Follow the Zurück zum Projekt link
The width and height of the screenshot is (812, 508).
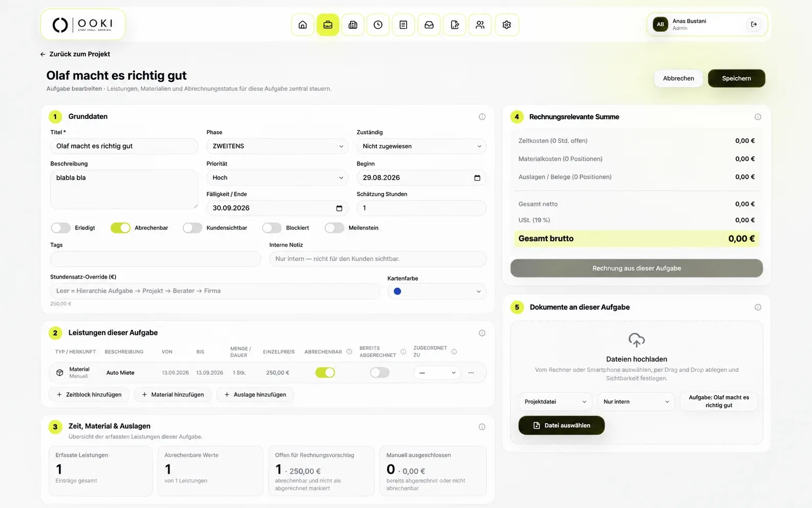75,54
